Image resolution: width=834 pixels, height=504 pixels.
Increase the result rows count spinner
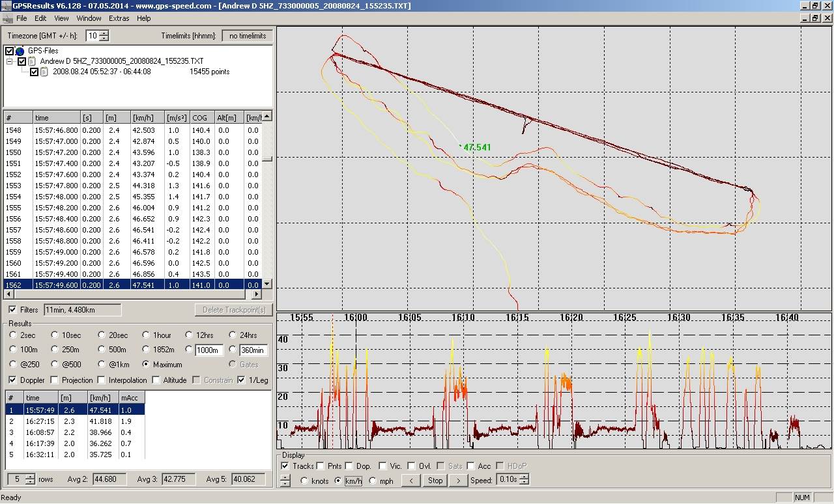[x=30, y=477]
